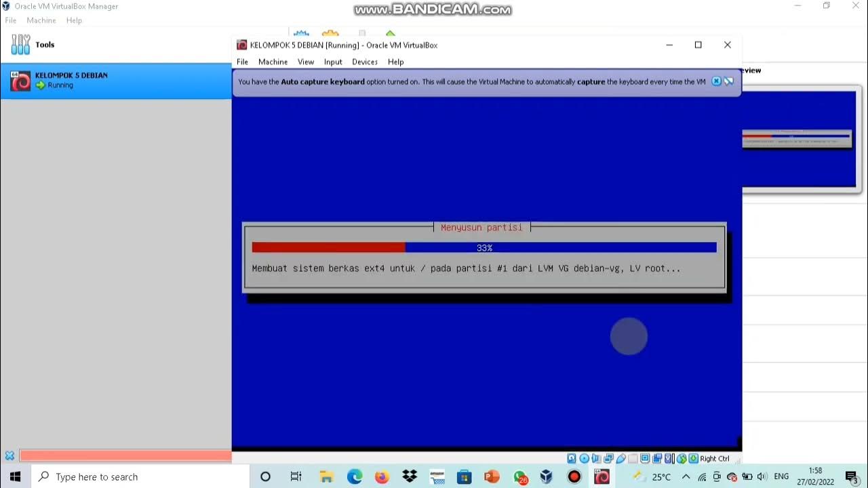Viewport: 868px width, 488px height.
Task: Open Microsoft Store from the taskbar
Action: [465, 476]
